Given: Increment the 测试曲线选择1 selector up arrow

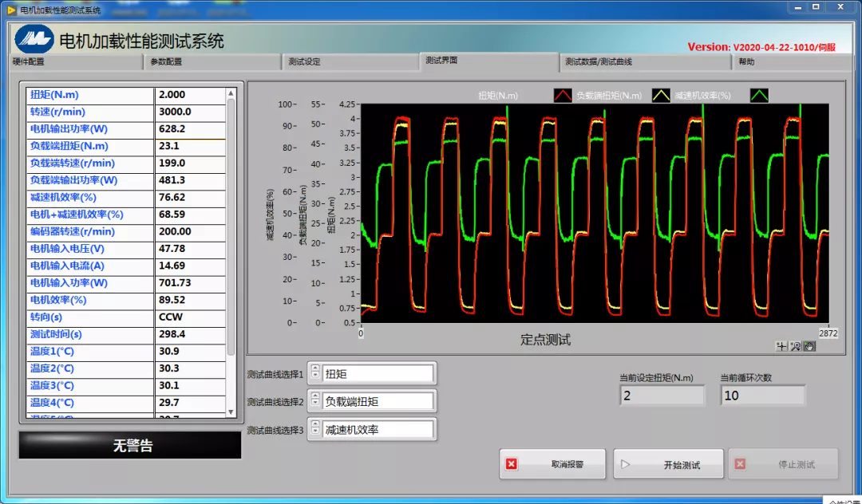Looking at the screenshot, I should (314, 369).
